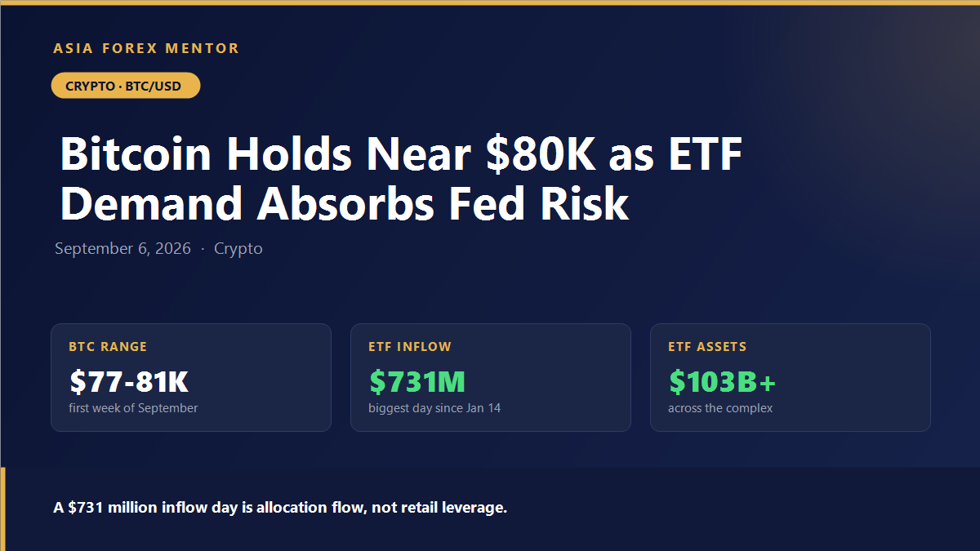Select the ETF INFLOW stat card label
This screenshot has height=551, width=980.
pyautogui.click(x=410, y=347)
